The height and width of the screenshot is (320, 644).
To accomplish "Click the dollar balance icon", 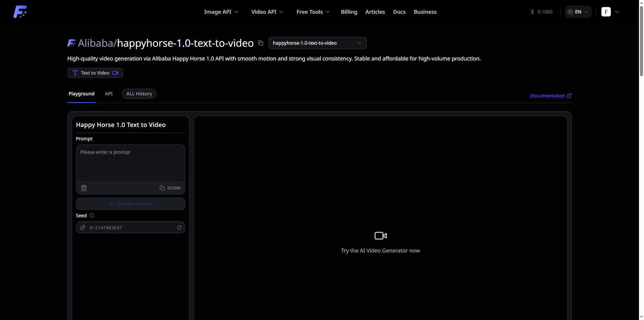I will click(532, 12).
